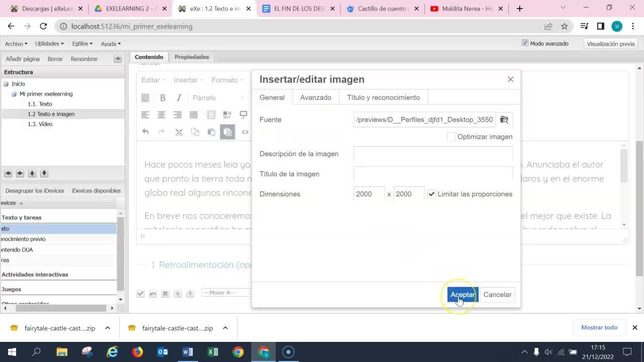The width and height of the screenshot is (644, 362).
Task: Click Descripción de la imagen field
Action: (x=433, y=154)
